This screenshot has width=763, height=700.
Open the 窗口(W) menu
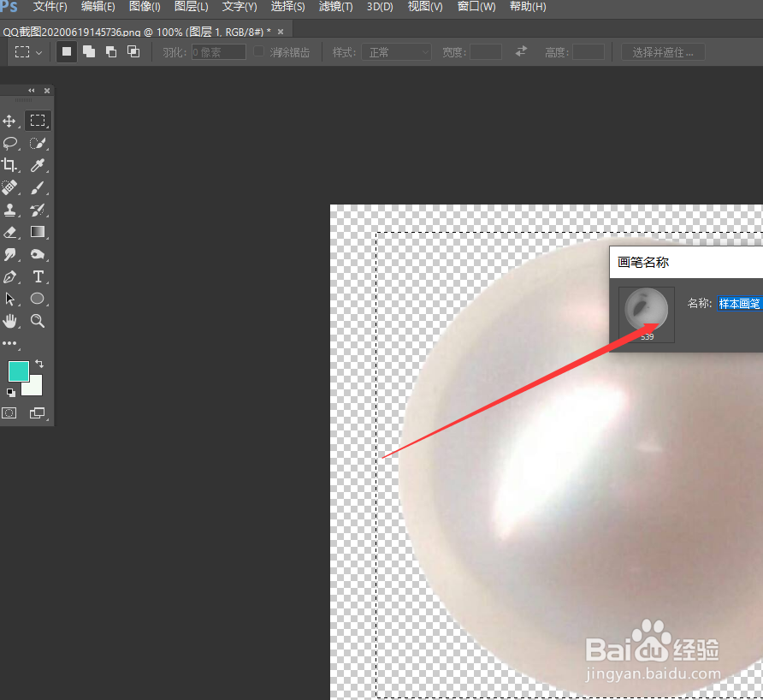click(x=476, y=7)
